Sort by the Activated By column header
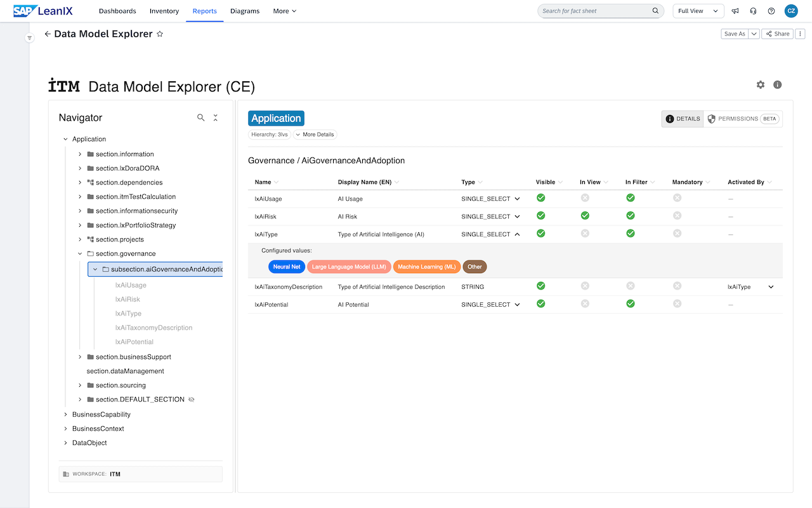The height and width of the screenshot is (508, 812). click(745, 182)
